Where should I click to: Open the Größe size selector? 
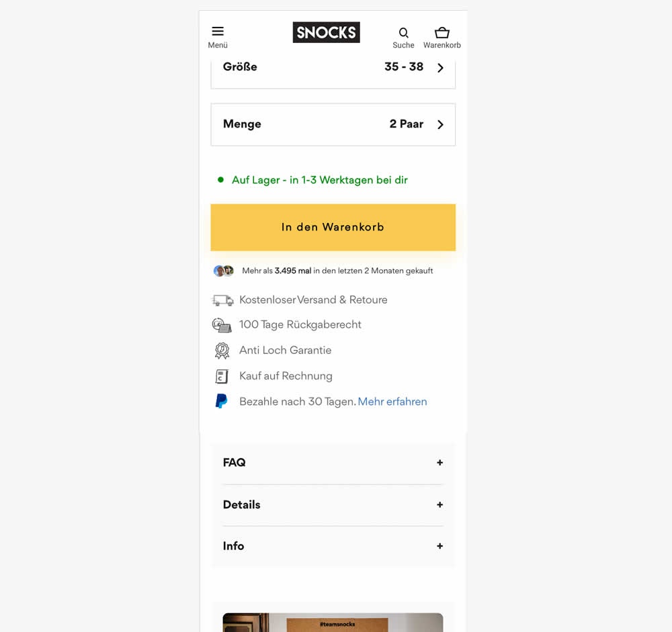(x=333, y=67)
